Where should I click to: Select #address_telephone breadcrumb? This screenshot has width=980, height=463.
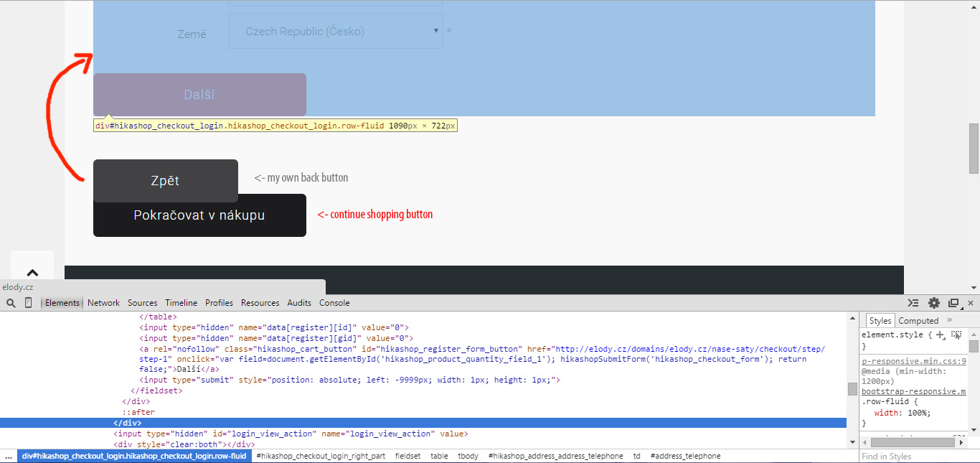coord(685,456)
